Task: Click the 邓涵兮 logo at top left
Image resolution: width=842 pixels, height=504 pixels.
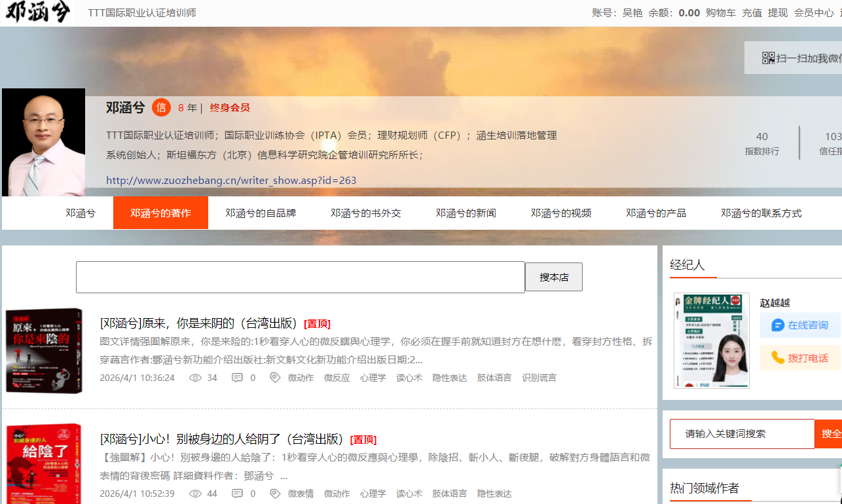Action: (37, 12)
